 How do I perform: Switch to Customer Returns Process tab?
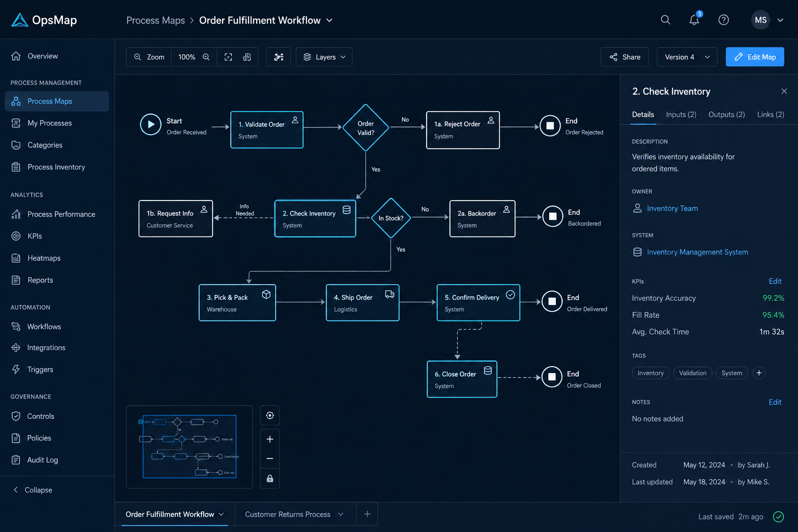click(287, 514)
